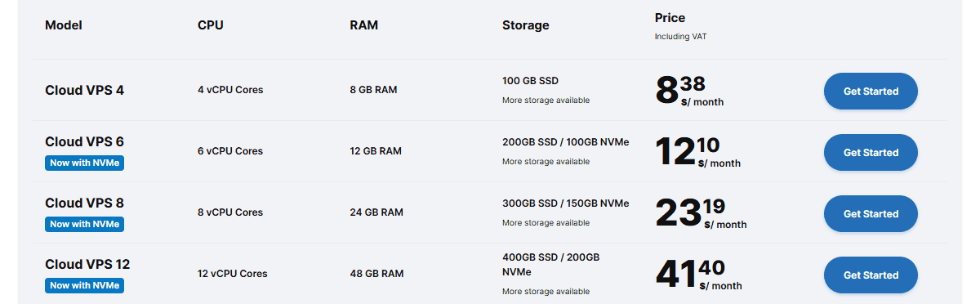The width and height of the screenshot is (980, 304).
Task: Click Get Started for Cloud VPS 6
Action: (x=871, y=152)
